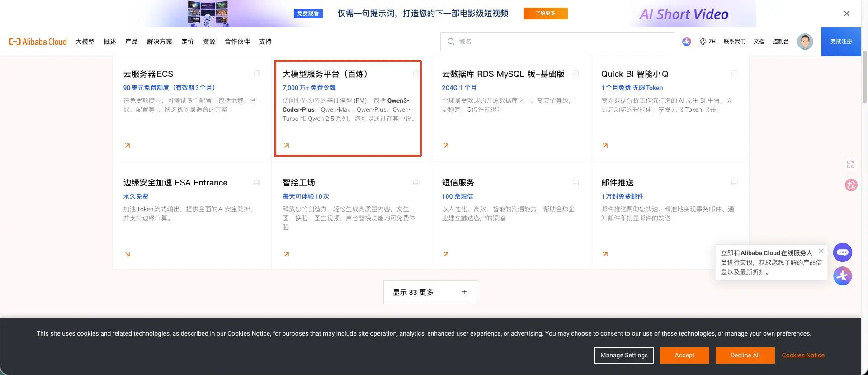Viewport: 868px width, 375px height.
Task: Click the 联系我们 header link
Action: [x=735, y=42]
